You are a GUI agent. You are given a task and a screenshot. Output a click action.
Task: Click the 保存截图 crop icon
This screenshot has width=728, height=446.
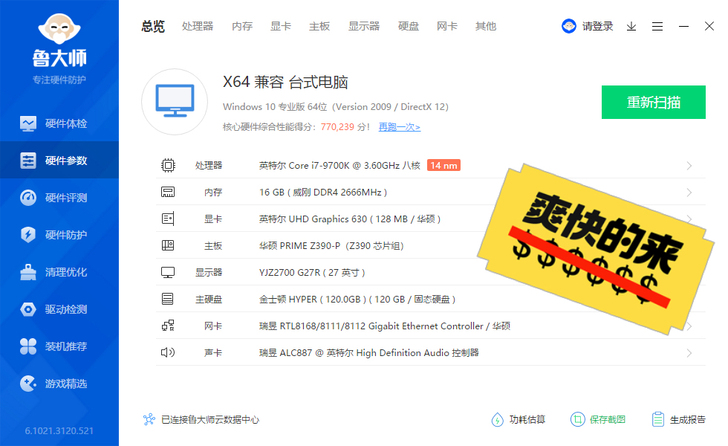click(577, 420)
